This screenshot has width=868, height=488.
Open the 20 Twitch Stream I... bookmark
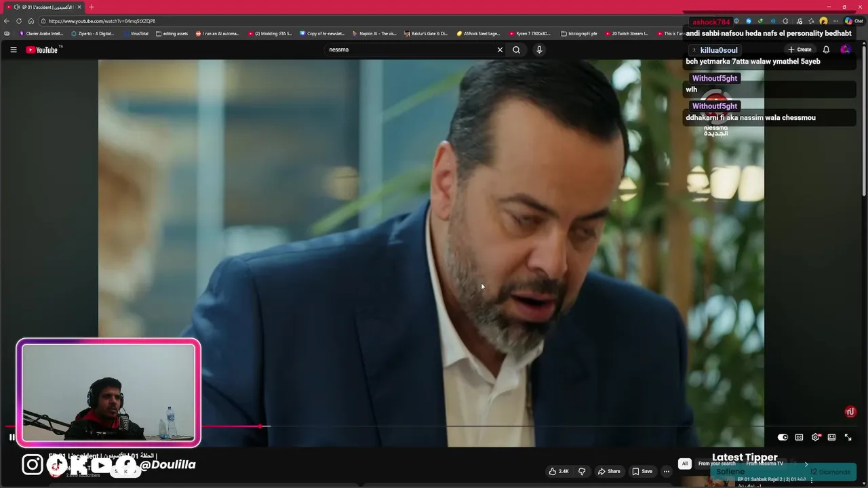click(627, 33)
